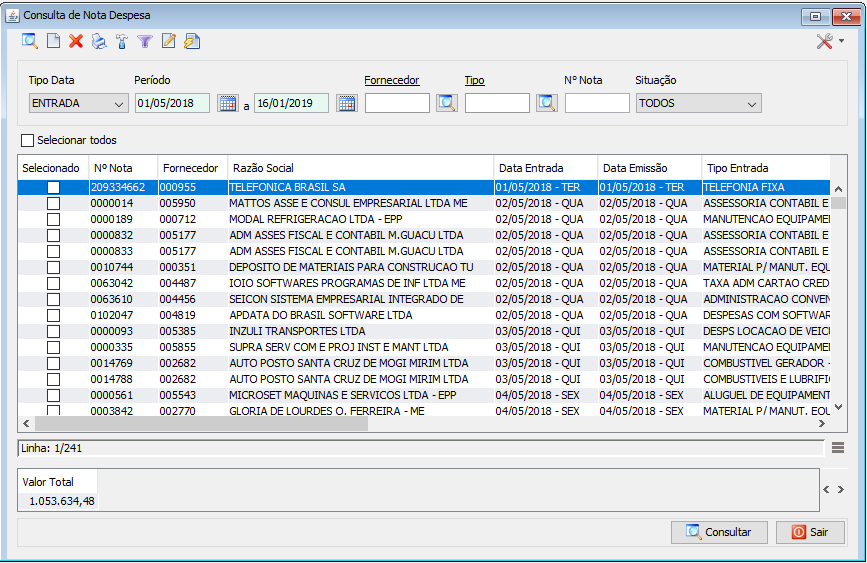Click the totals panel right arrow

tap(840, 489)
